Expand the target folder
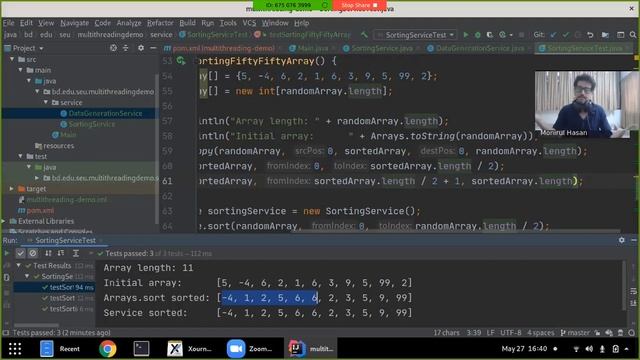Screen dimensions: 640x360 point(11,189)
